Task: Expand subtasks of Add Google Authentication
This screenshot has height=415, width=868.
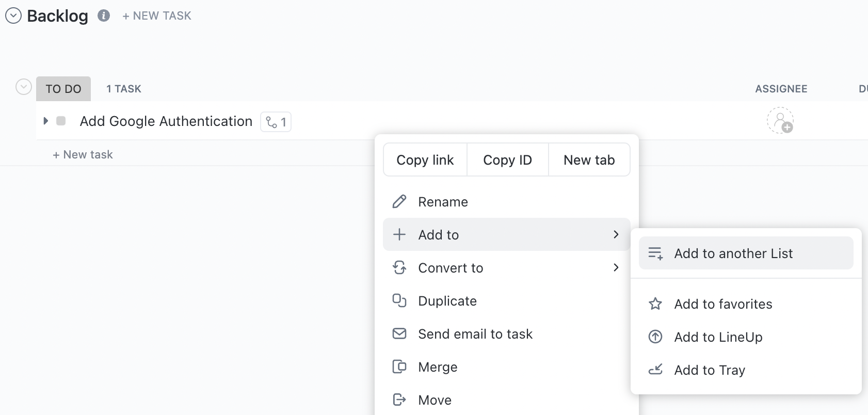Action: coord(46,121)
